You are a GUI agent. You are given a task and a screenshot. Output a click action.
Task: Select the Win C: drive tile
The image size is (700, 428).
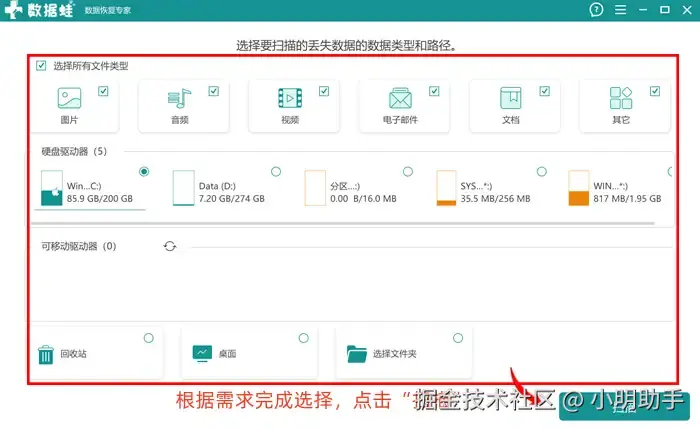click(91, 188)
